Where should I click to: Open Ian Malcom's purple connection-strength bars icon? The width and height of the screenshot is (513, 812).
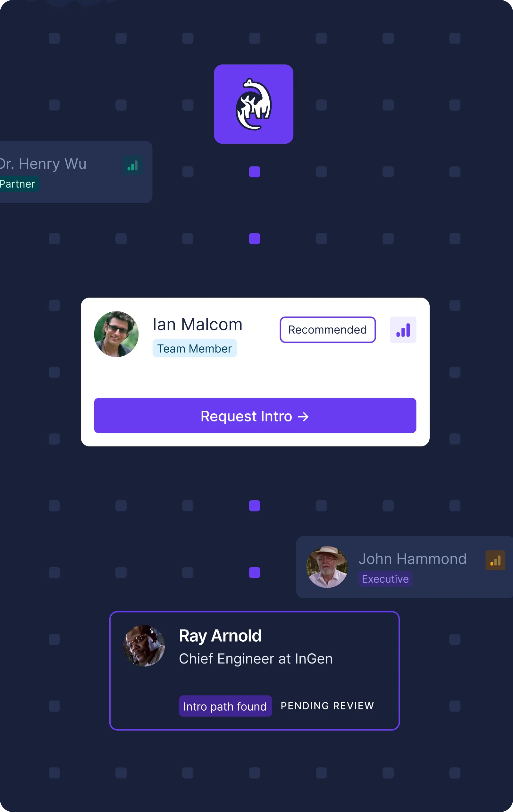(x=403, y=329)
